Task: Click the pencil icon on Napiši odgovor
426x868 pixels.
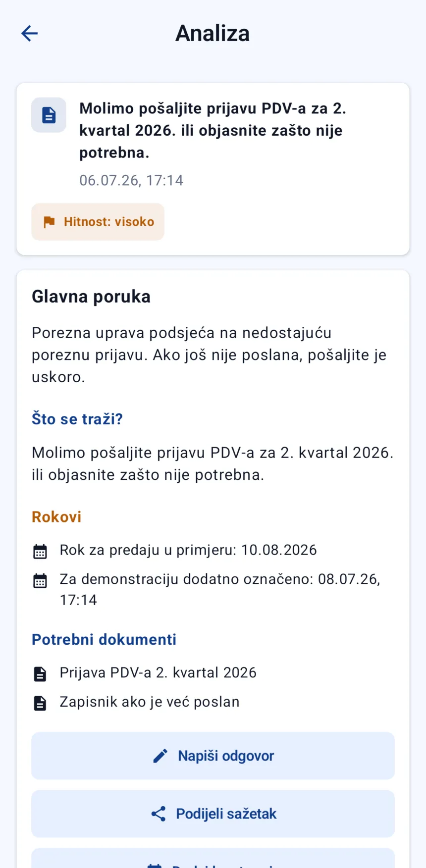Action: 160,756
